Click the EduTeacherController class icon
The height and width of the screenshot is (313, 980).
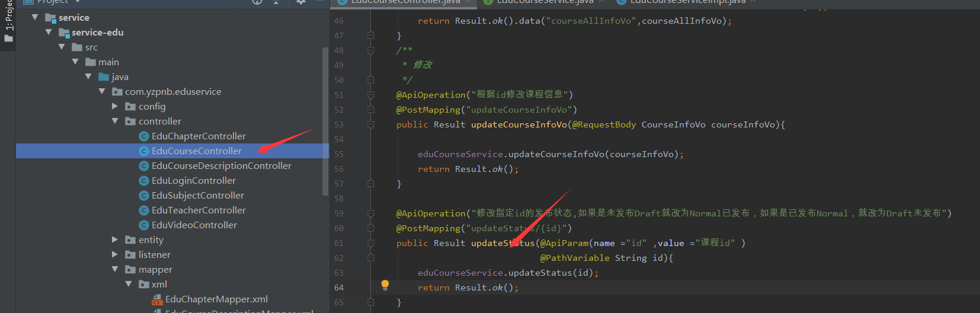tap(143, 210)
